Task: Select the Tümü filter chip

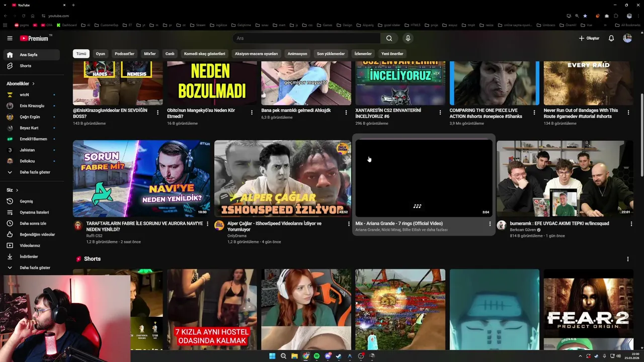Action: tap(81, 54)
